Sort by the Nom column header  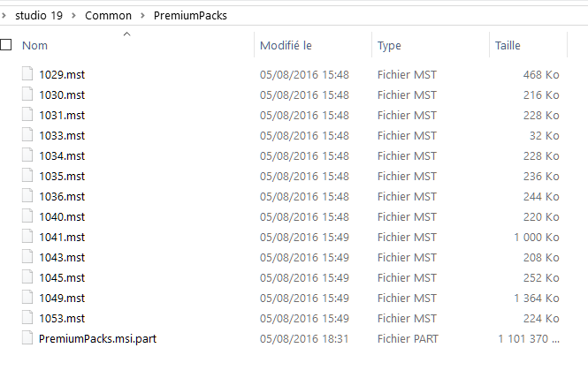pyautogui.click(x=34, y=45)
